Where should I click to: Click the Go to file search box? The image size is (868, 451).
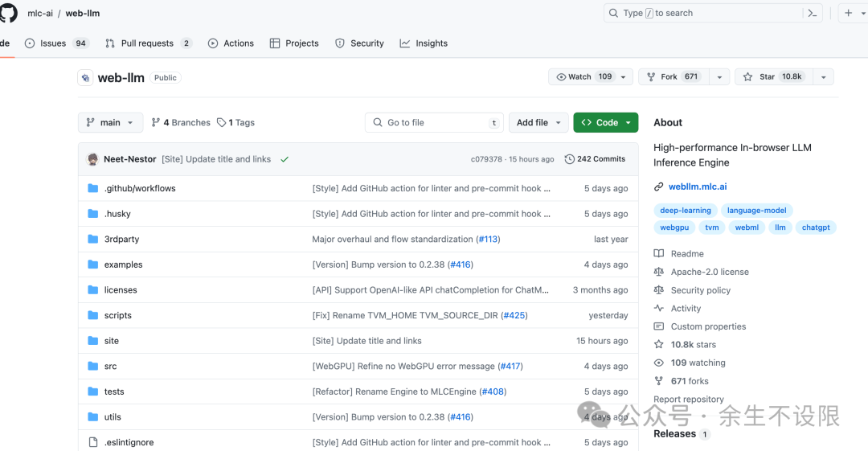(x=434, y=122)
